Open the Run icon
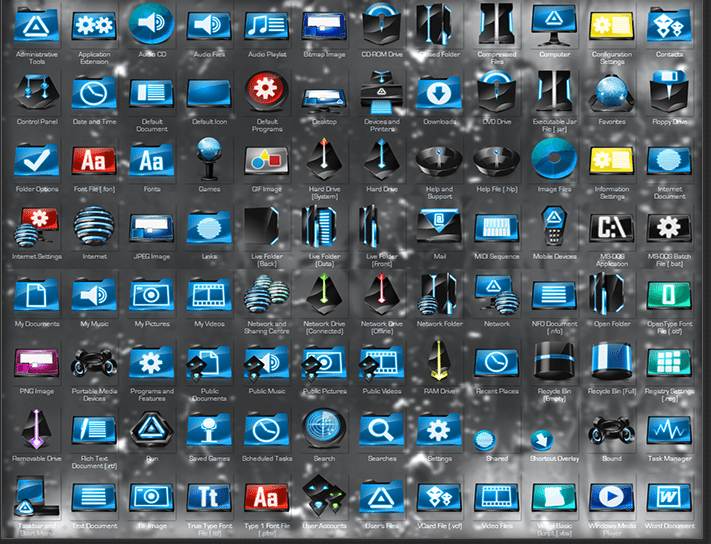This screenshot has width=711, height=544. (152, 428)
